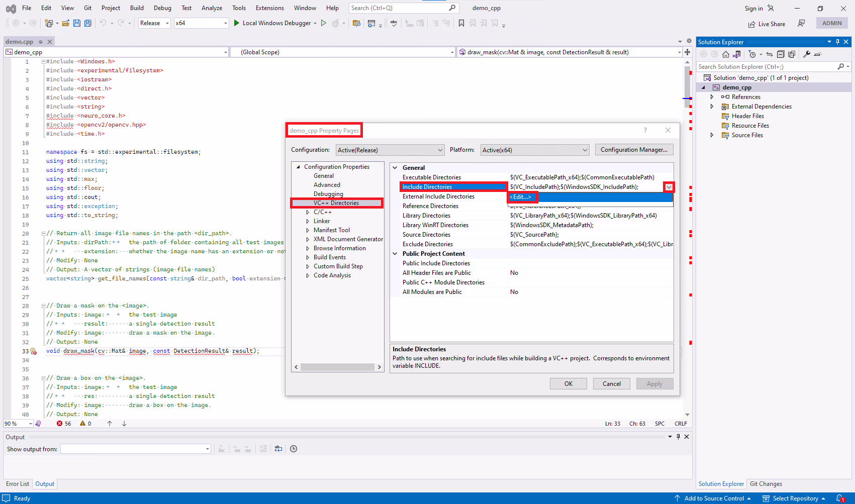Image resolution: width=855 pixels, height=504 pixels.
Task: Click OK in Property Pages dialog
Action: [568, 384]
